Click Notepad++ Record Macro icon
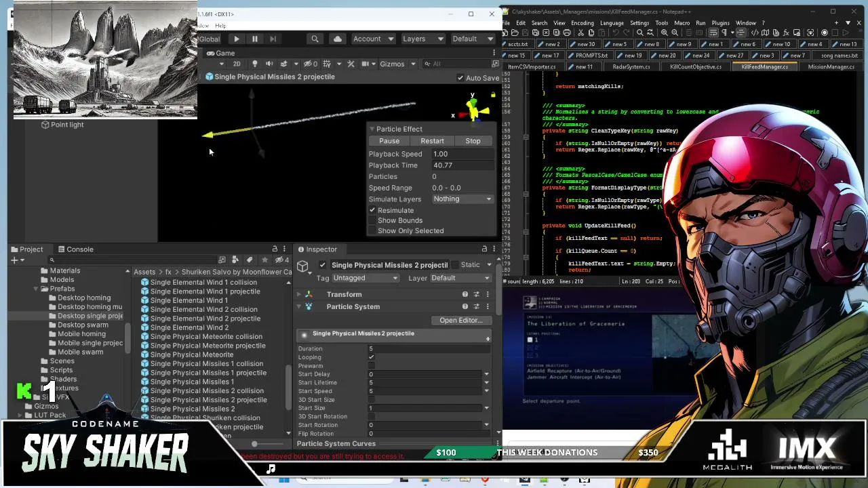This screenshot has height=488, width=868. pyautogui.click(x=825, y=33)
